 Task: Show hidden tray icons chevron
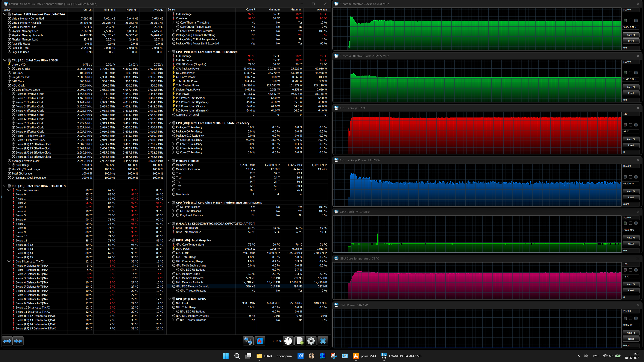point(578,356)
